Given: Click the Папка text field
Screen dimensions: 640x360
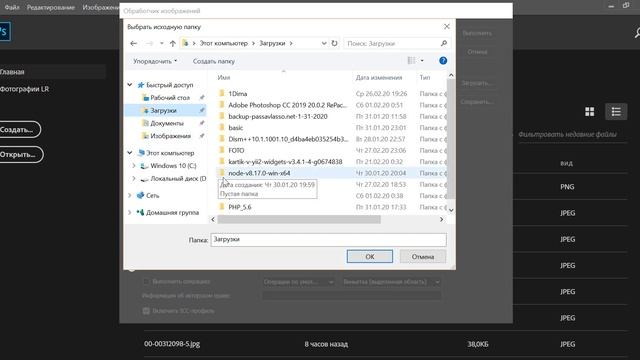Looking at the screenshot, I should (329, 240).
